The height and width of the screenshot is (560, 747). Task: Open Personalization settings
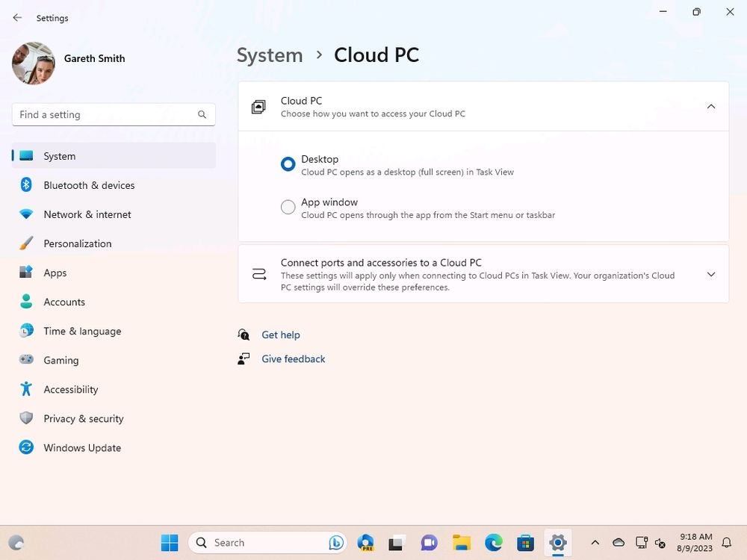pos(114,243)
